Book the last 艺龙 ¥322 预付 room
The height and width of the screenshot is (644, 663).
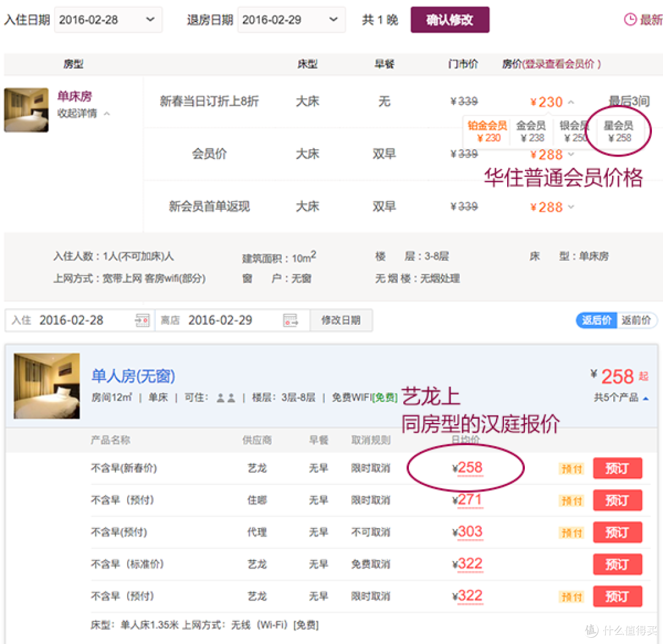pyautogui.click(x=618, y=596)
